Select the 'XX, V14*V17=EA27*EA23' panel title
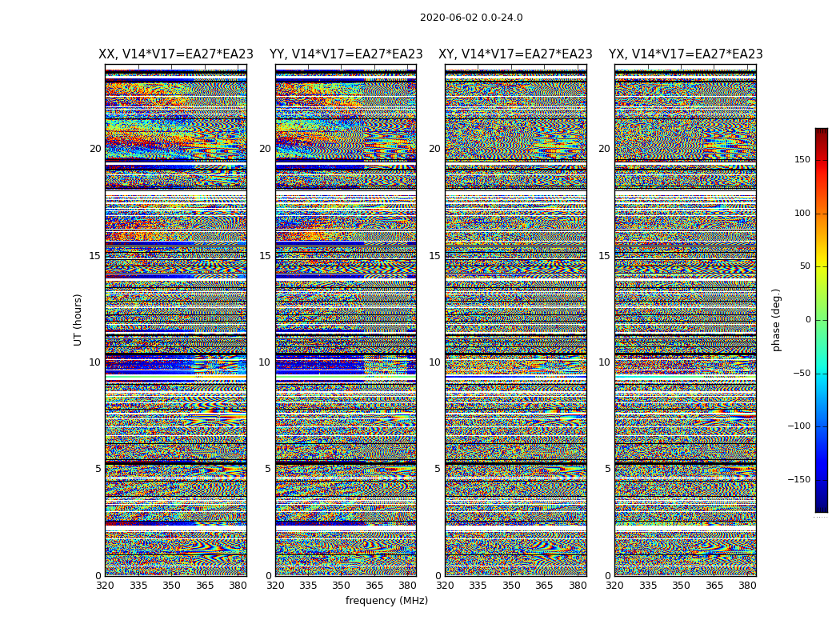This screenshot has height=640, width=840. pyautogui.click(x=176, y=54)
